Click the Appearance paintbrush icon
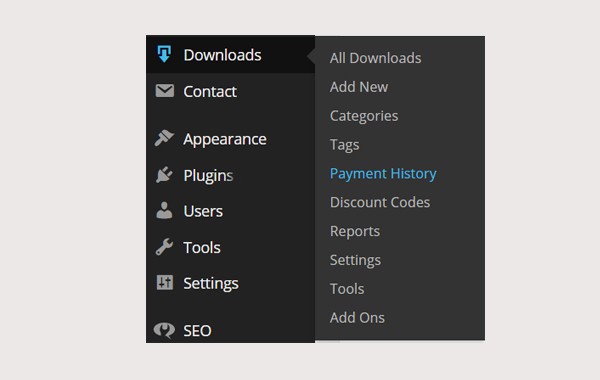The width and height of the screenshot is (600, 380). point(164,138)
